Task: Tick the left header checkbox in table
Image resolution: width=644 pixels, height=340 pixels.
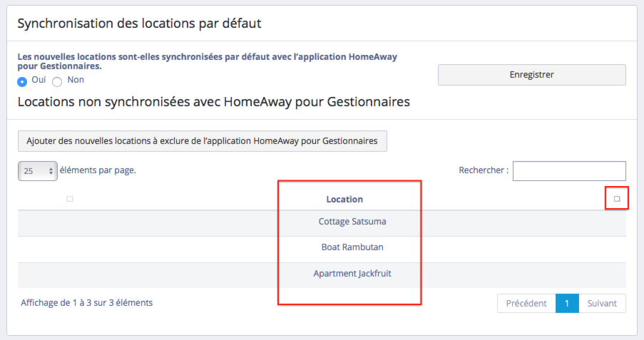Action: point(70,199)
